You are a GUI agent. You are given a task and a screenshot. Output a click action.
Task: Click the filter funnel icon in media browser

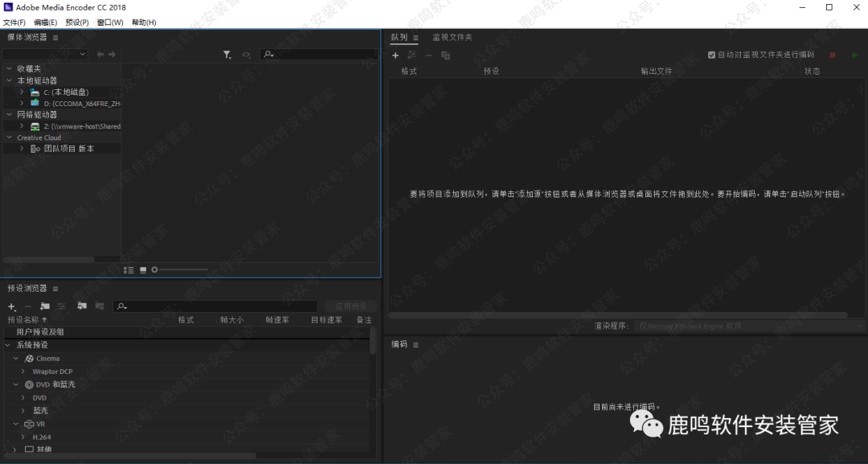(x=227, y=55)
